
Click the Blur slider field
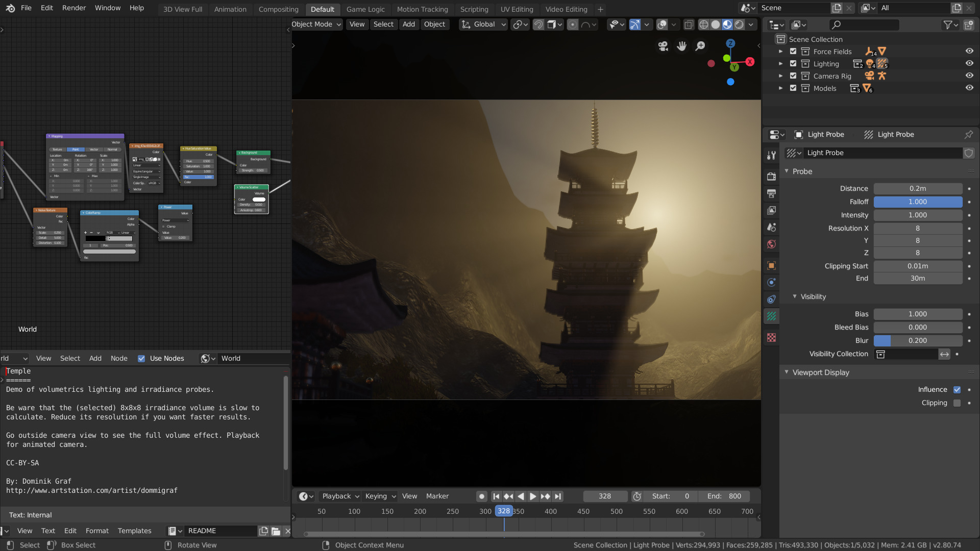[917, 341]
